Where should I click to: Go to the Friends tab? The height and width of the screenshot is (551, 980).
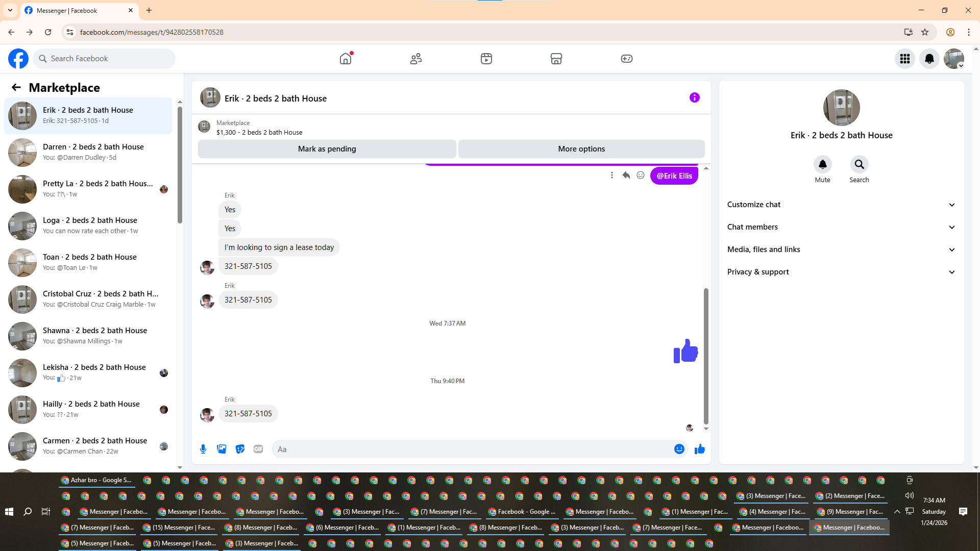[x=416, y=59]
